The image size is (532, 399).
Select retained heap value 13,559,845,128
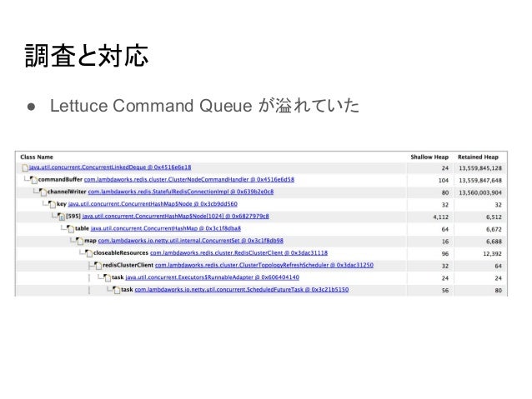[x=480, y=168]
